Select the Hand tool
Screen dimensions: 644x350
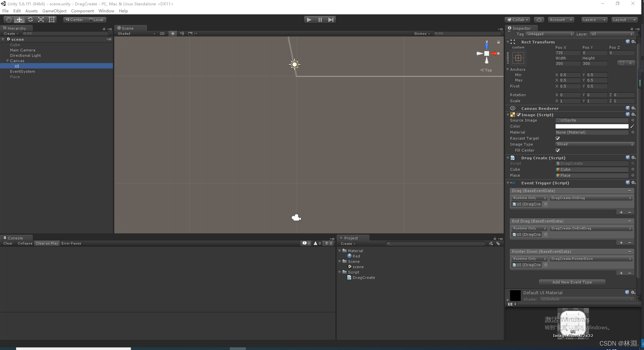pyautogui.click(x=8, y=20)
